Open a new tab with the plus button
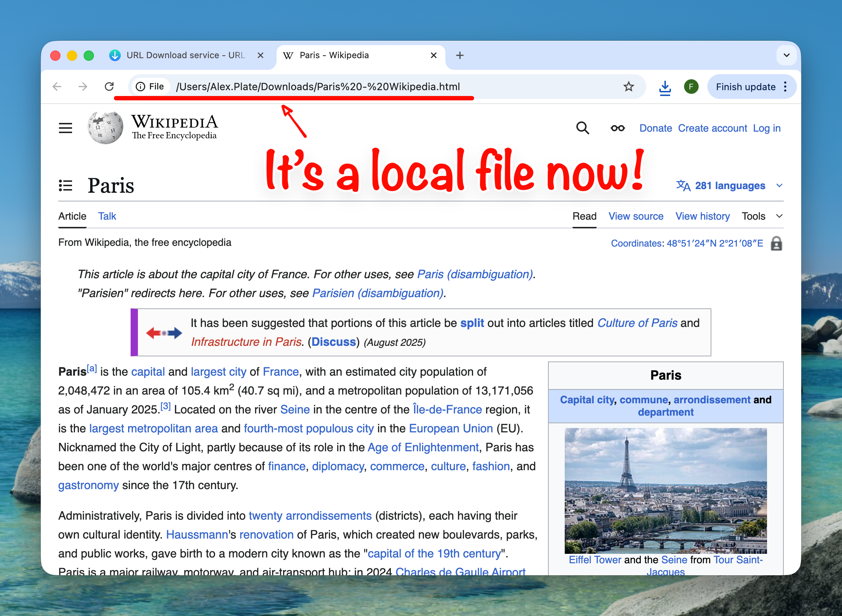This screenshot has width=842, height=616. pyautogui.click(x=460, y=55)
